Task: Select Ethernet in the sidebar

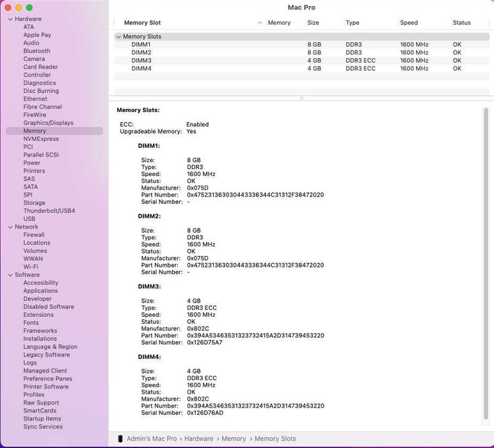Action: (35, 99)
